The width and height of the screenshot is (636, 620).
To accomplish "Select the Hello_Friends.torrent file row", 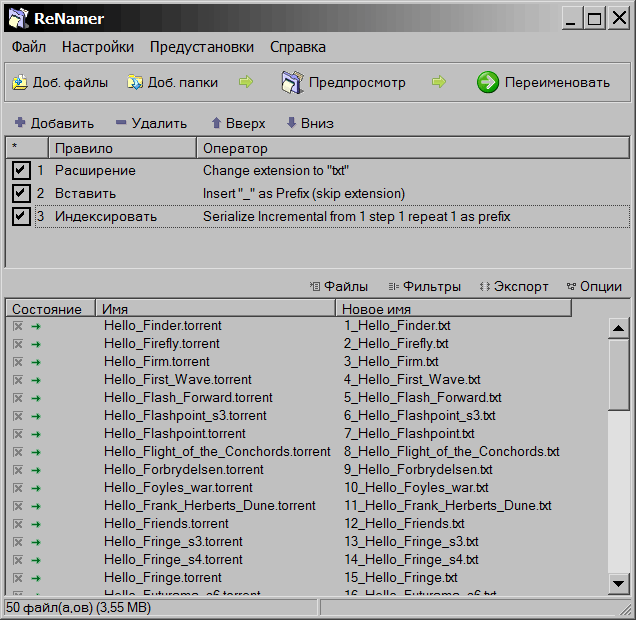I will [166, 524].
